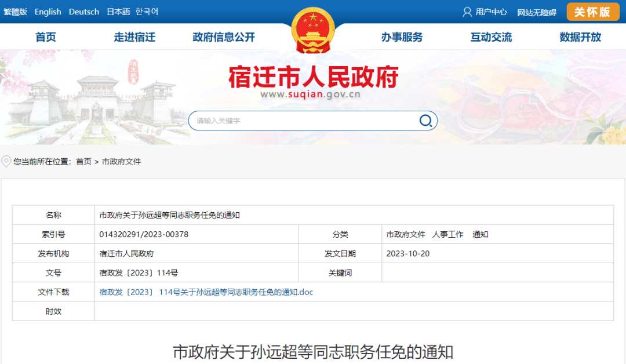This screenshot has height=364, width=626.
Task: Click the category value 市政府文件 人事工作 通知
Action: [437, 234]
